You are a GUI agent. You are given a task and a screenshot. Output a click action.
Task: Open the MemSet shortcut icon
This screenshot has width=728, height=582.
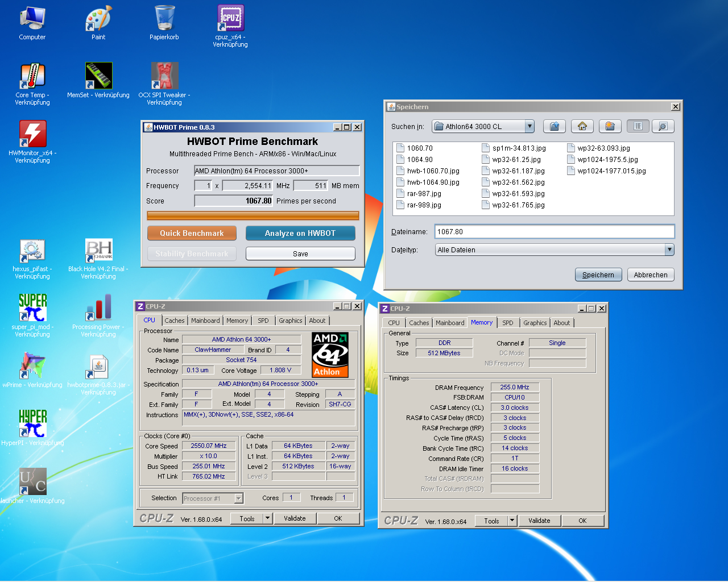(x=98, y=80)
